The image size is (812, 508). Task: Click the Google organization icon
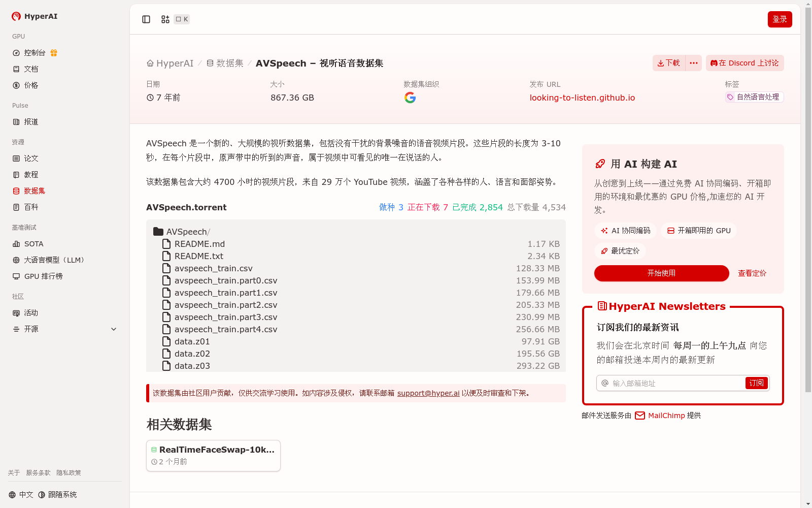click(x=410, y=98)
